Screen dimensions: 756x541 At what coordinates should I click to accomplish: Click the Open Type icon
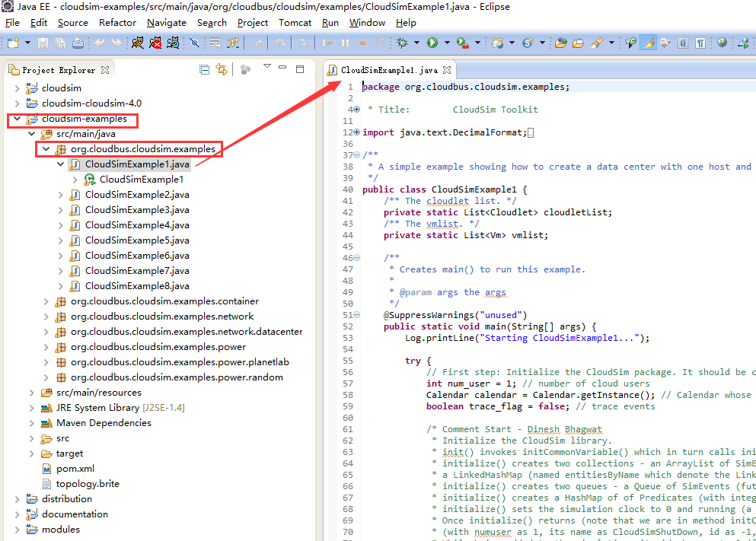pos(561,43)
